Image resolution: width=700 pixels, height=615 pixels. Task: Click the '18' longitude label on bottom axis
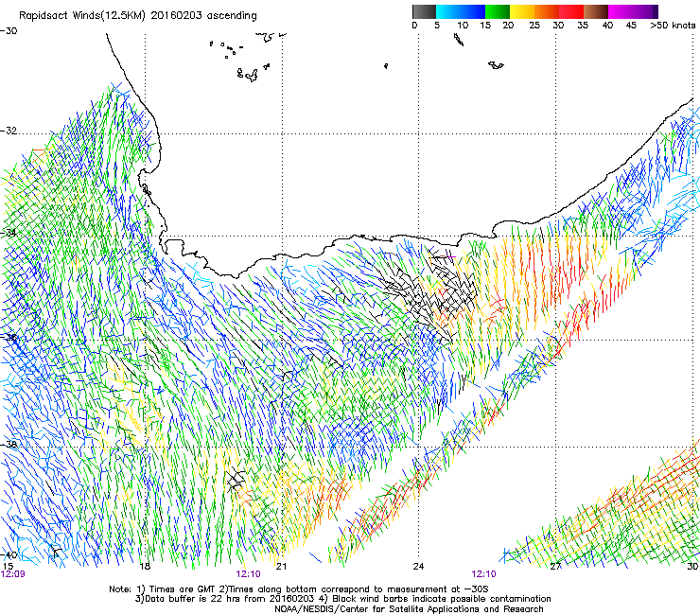(x=145, y=567)
